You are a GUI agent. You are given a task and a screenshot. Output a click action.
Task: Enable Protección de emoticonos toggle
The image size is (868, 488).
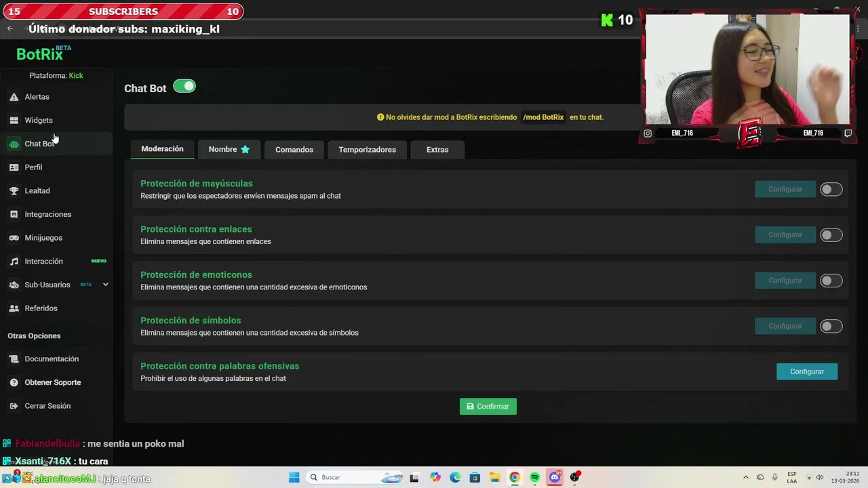pos(831,281)
